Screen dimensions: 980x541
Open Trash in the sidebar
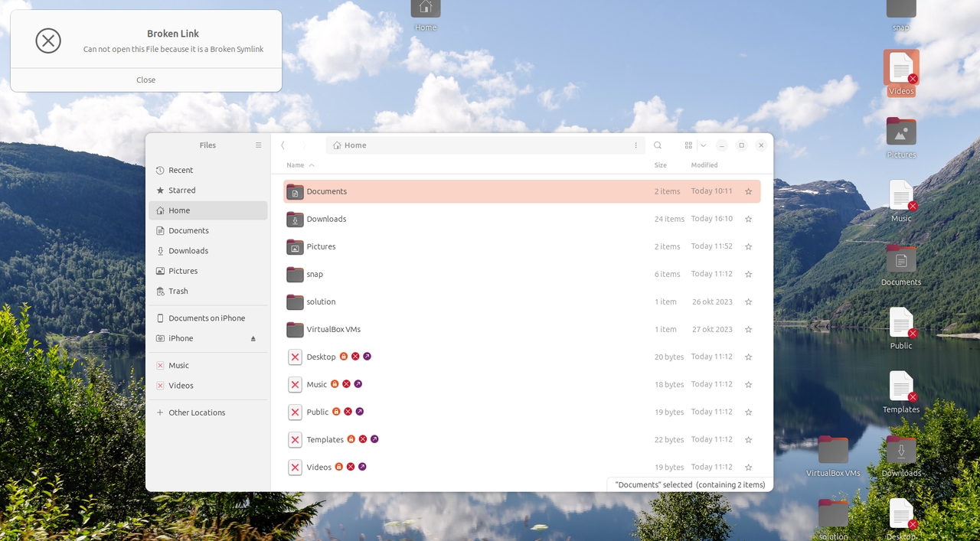click(207, 291)
